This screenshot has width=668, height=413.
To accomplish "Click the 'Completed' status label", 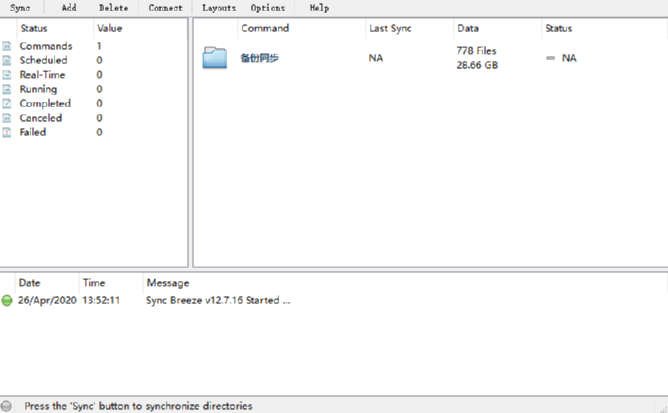I will click(45, 104).
